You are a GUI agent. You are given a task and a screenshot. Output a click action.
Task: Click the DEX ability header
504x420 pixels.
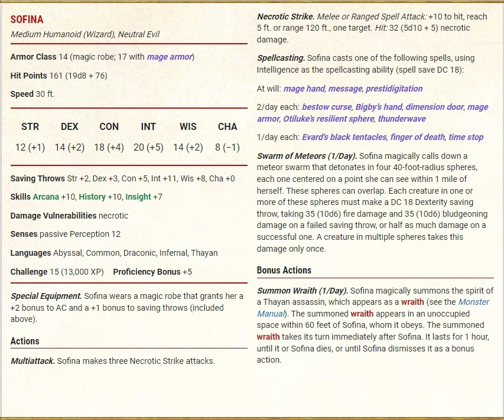tap(70, 126)
